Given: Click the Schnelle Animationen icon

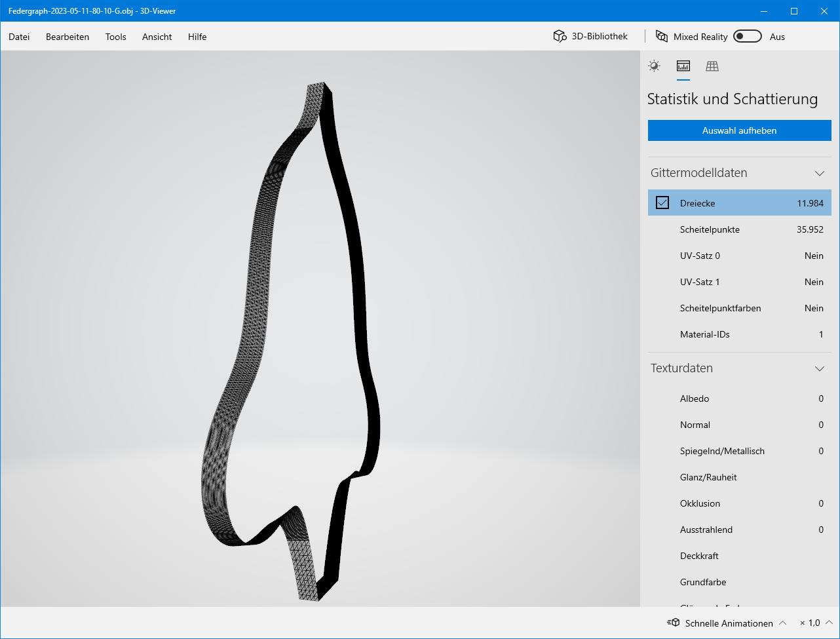Looking at the screenshot, I should coord(673,623).
